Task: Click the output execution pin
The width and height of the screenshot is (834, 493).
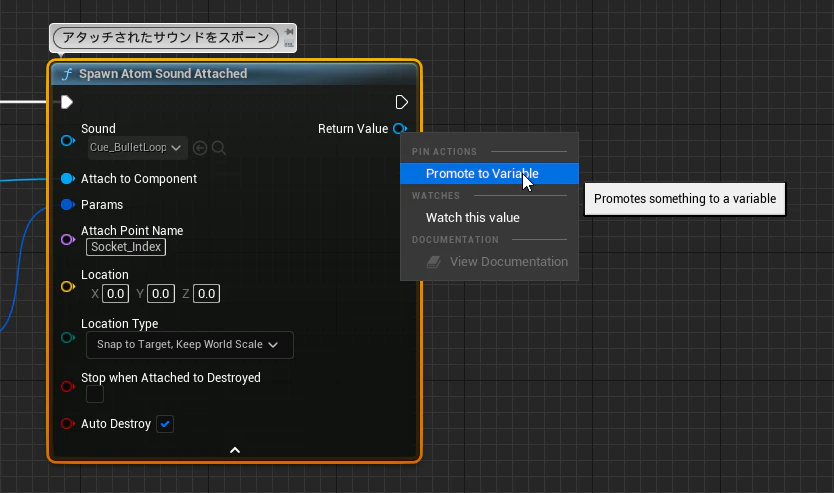Action: 402,102
